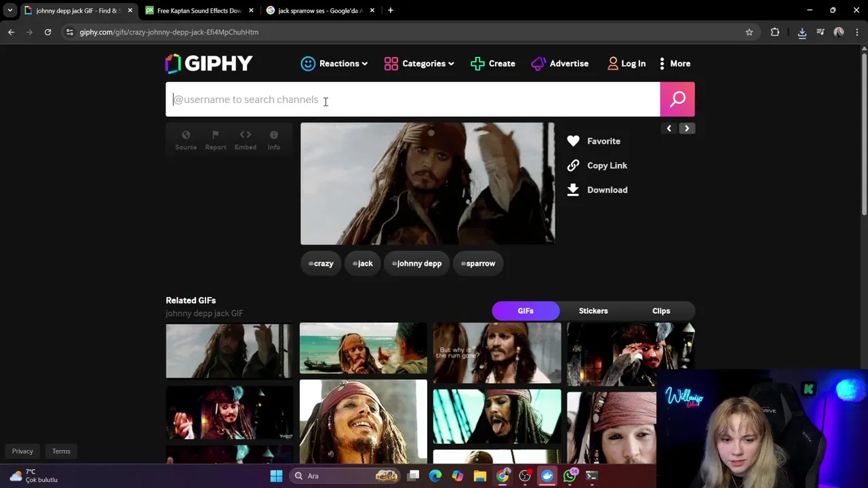Open Copilot from taskbar
The height and width of the screenshot is (488, 868).
[x=458, y=476]
